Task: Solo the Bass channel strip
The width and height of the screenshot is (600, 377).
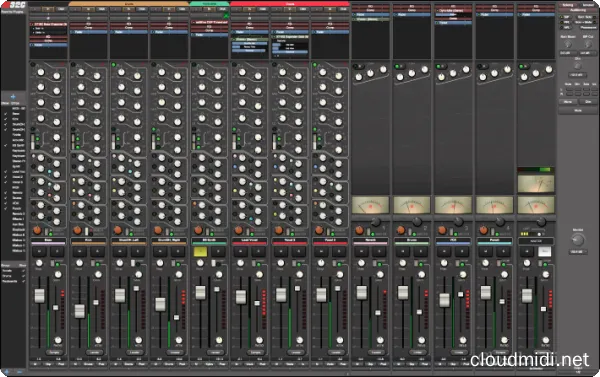Action: click(x=57, y=251)
